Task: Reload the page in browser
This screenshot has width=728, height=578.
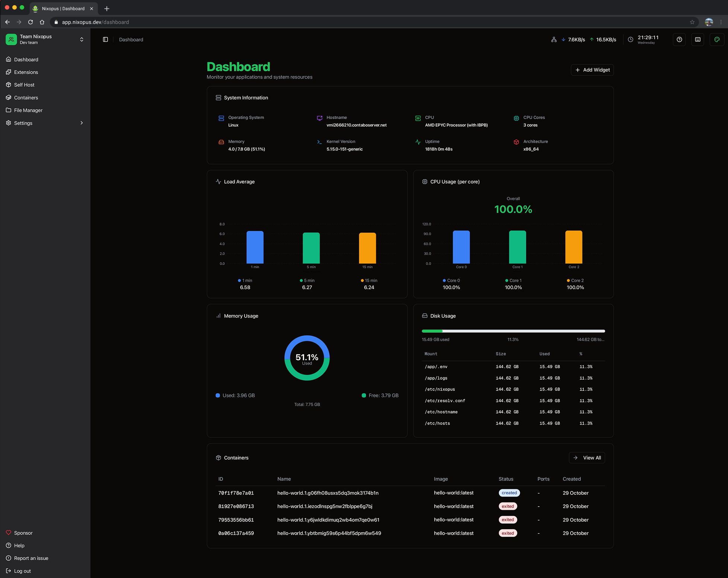Action: (31, 22)
